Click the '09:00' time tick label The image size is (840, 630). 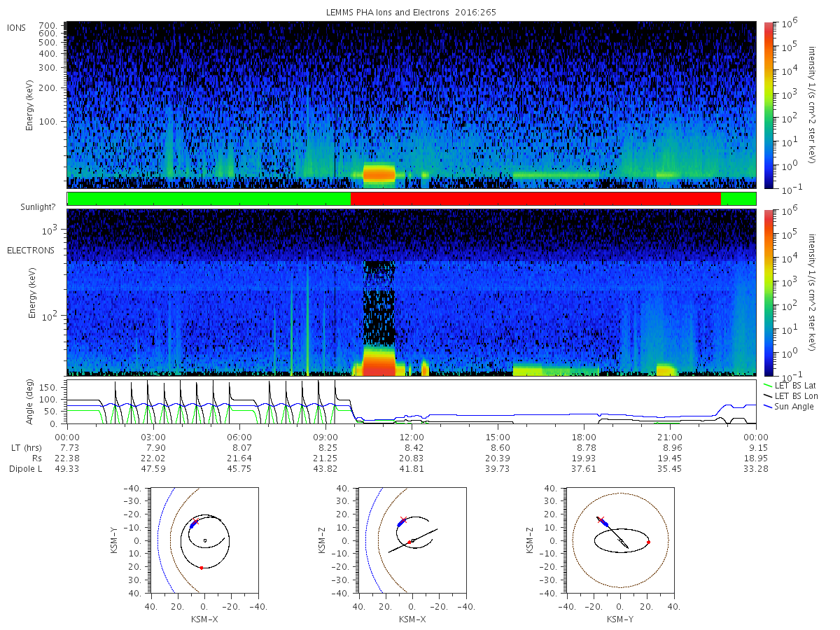click(326, 436)
